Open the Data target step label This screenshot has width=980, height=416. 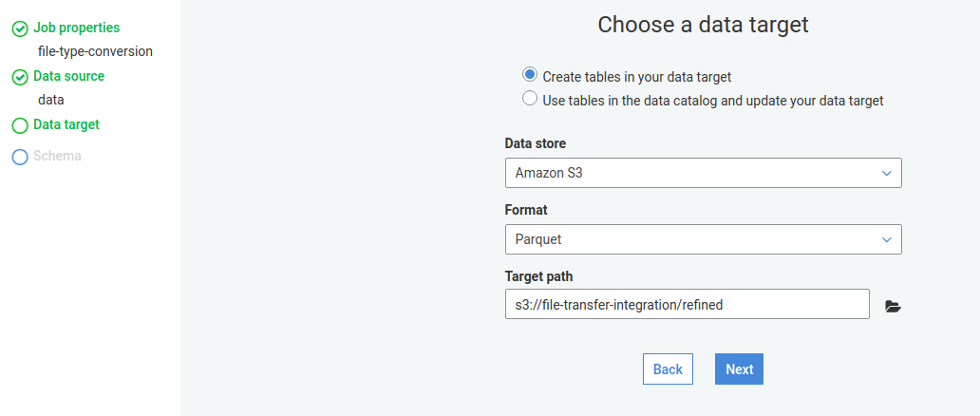click(x=66, y=124)
